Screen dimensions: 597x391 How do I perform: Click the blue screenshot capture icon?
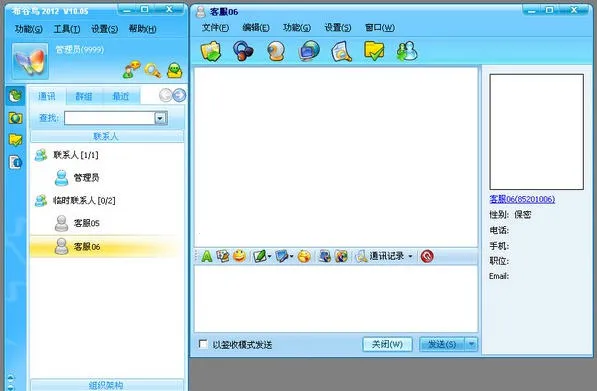pos(282,256)
